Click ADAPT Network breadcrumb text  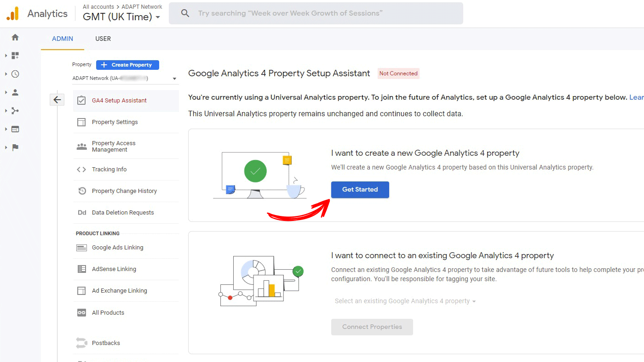tap(142, 7)
